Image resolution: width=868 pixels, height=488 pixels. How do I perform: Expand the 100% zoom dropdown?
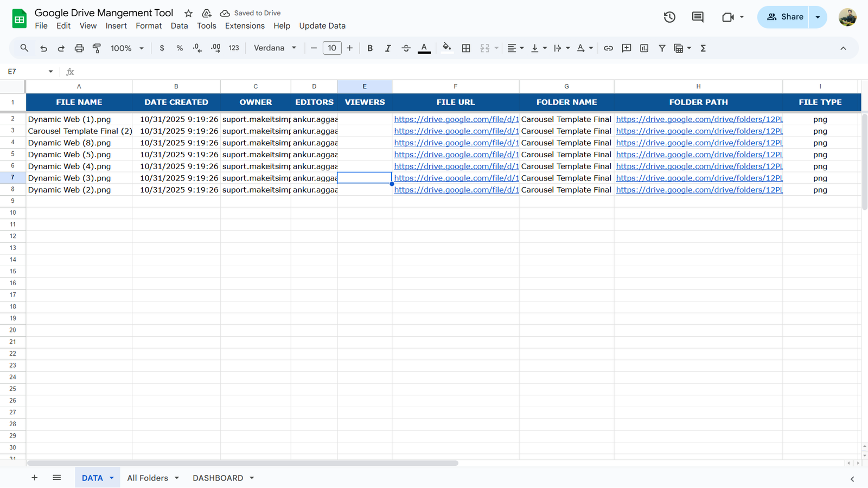pyautogui.click(x=127, y=48)
